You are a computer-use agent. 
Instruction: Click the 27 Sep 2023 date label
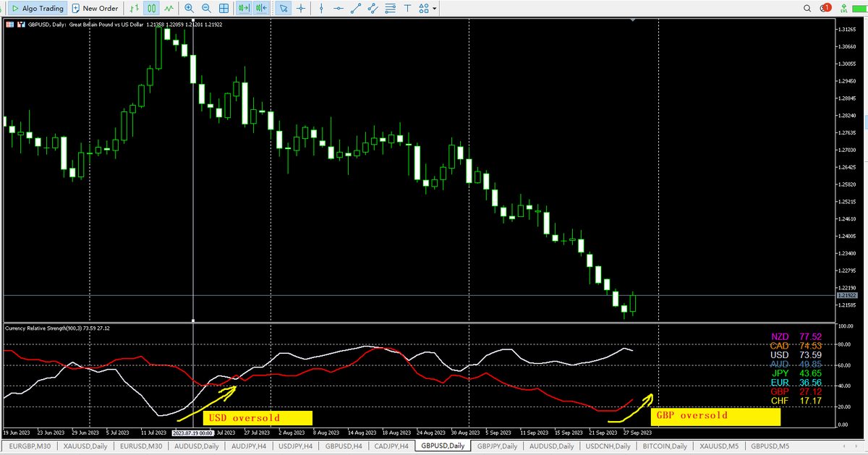pyautogui.click(x=637, y=433)
